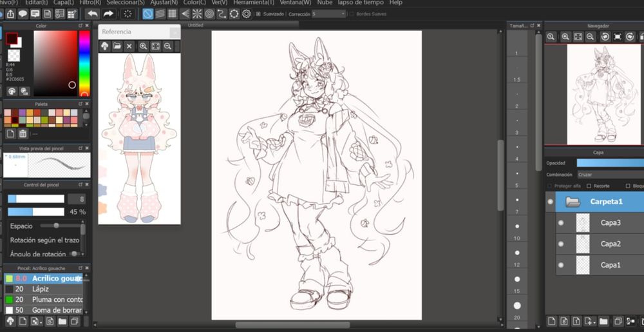Toggle the Bordes Suaves checkbox
This screenshot has height=332, width=644.
[x=351, y=14]
